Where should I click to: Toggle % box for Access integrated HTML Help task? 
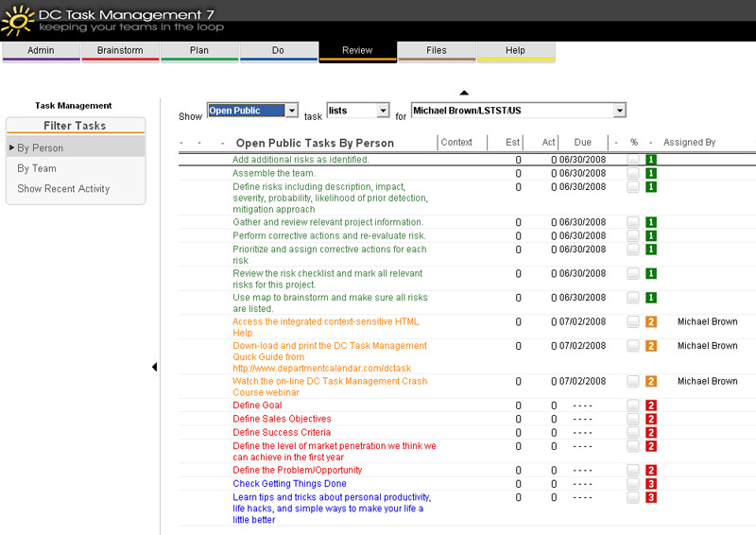[x=633, y=322]
